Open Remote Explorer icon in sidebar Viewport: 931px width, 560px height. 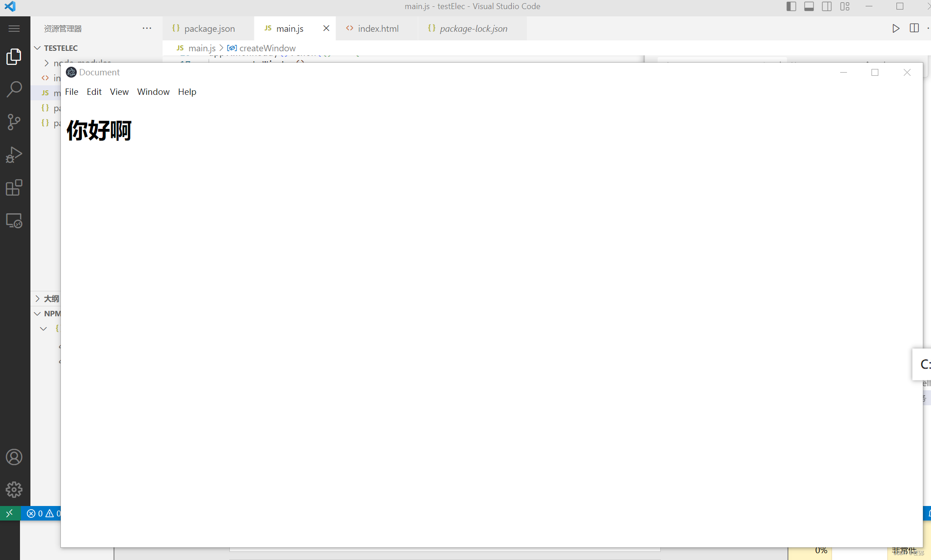tap(14, 221)
